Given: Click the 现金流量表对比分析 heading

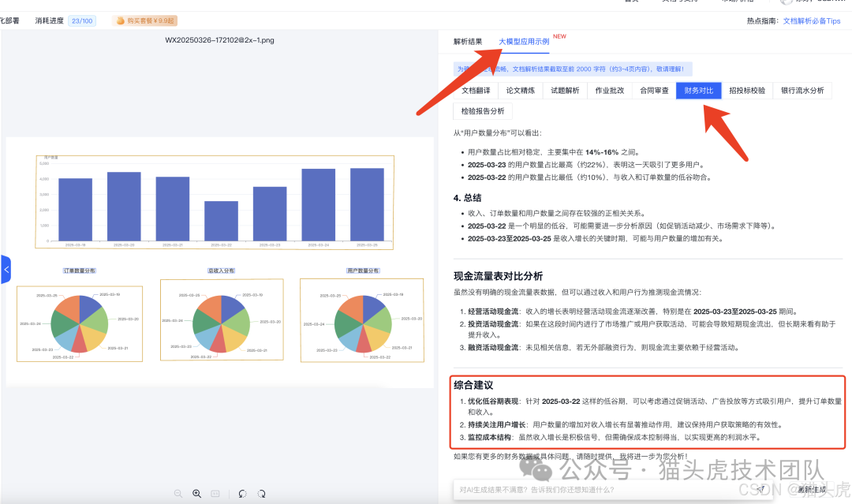Looking at the screenshot, I should click(x=499, y=276).
